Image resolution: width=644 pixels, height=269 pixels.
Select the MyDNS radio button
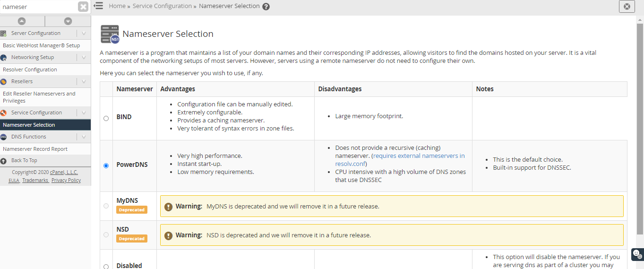[x=106, y=206]
